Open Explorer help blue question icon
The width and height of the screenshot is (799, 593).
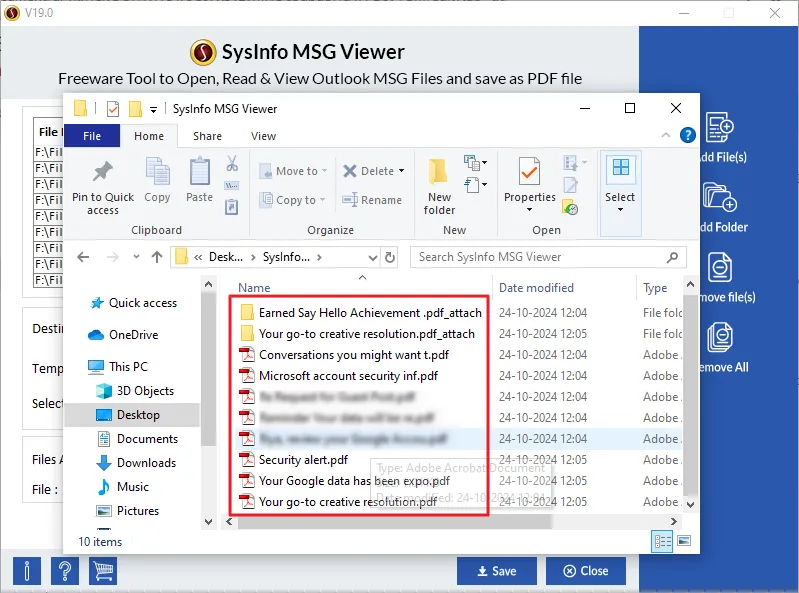(687, 135)
